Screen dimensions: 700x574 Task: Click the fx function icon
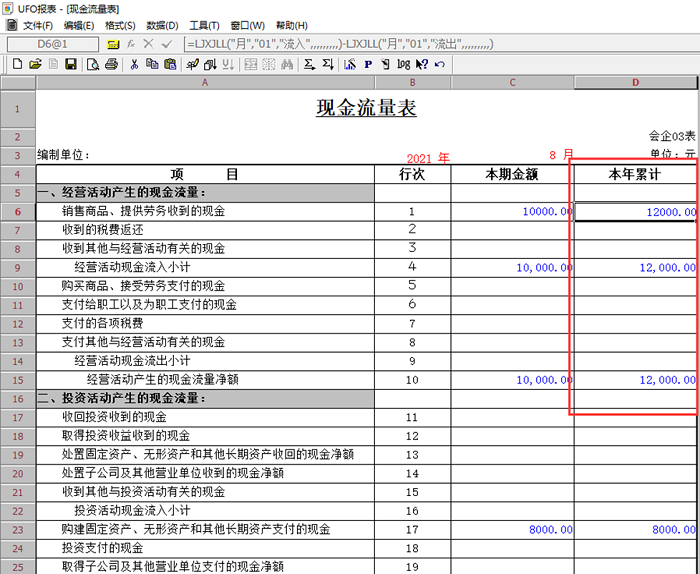(x=131, y=44)
